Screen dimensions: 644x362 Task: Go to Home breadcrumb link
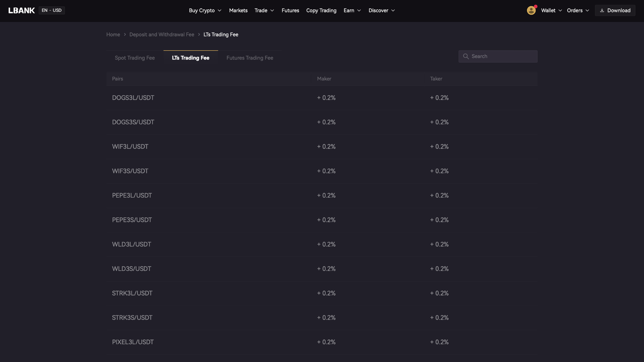click(x=113, y=35)
